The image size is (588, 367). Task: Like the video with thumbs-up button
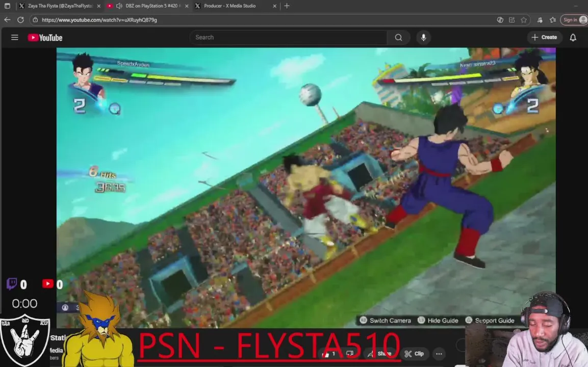point(328,354)
